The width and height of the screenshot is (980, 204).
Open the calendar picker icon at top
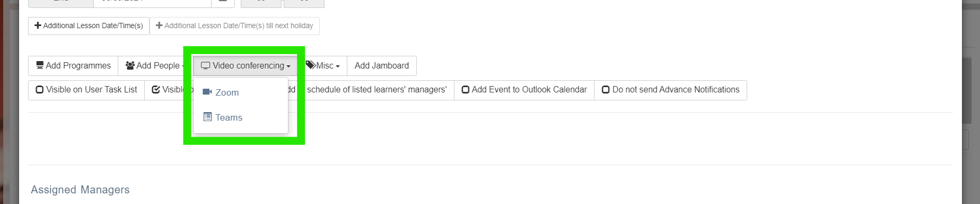223,2
